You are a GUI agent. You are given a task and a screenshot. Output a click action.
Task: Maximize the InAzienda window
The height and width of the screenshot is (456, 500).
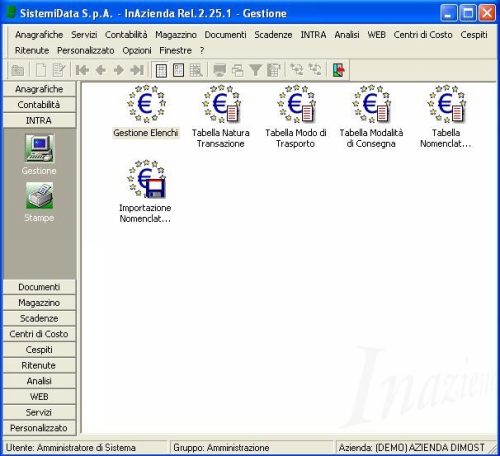click(468, 13)
